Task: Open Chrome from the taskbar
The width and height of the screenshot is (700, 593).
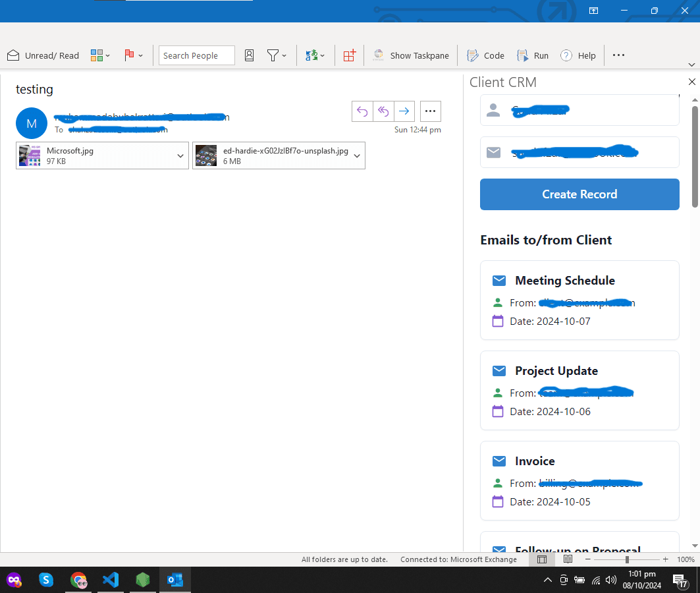Action: (x=78, y=580)
